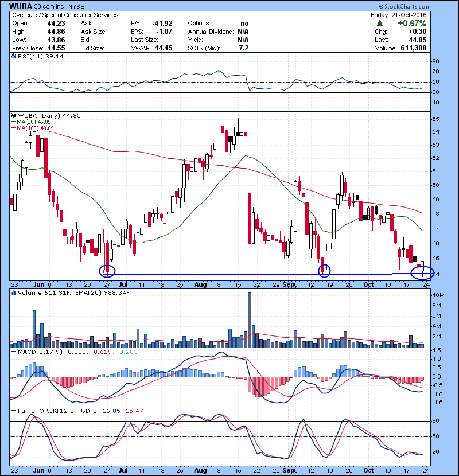Click the RSI(14) 39.14 legend label
459x476 pixels.
point(40,56)
